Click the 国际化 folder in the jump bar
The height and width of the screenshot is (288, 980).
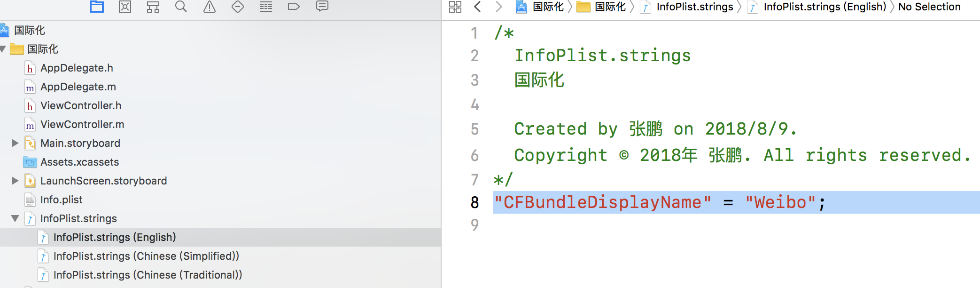(x=601, y=7)
